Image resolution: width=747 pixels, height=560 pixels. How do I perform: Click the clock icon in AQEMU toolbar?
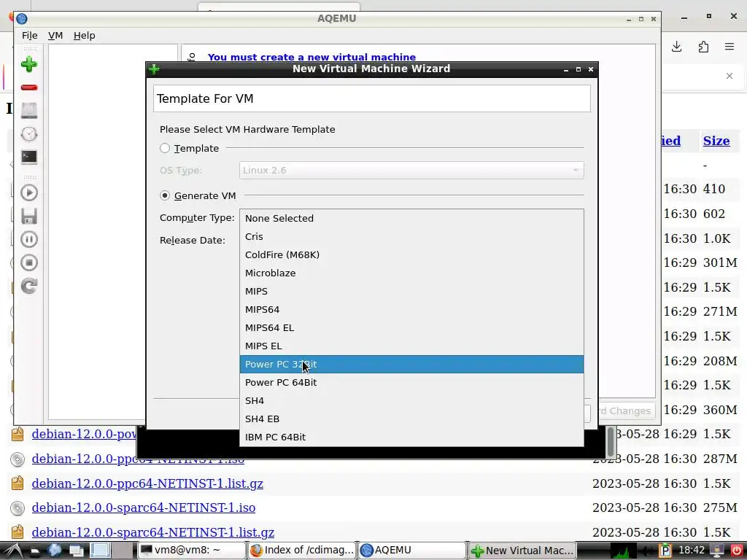29,134
